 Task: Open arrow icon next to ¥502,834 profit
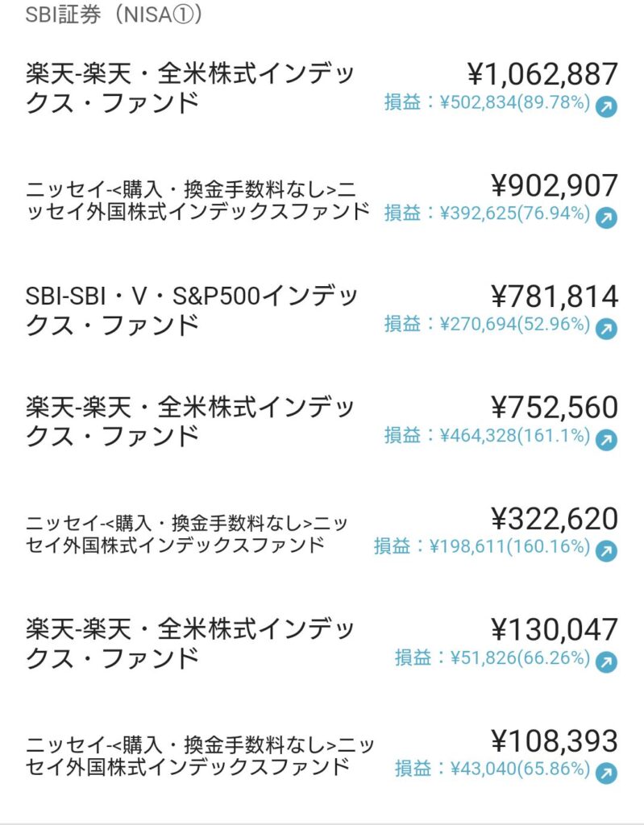[x=606, y=107]
